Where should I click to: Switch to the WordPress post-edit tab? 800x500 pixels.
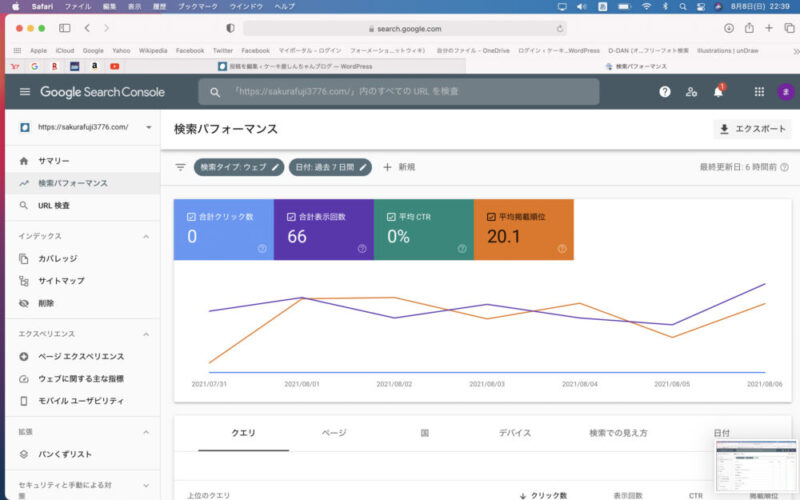tap(295, 66)
